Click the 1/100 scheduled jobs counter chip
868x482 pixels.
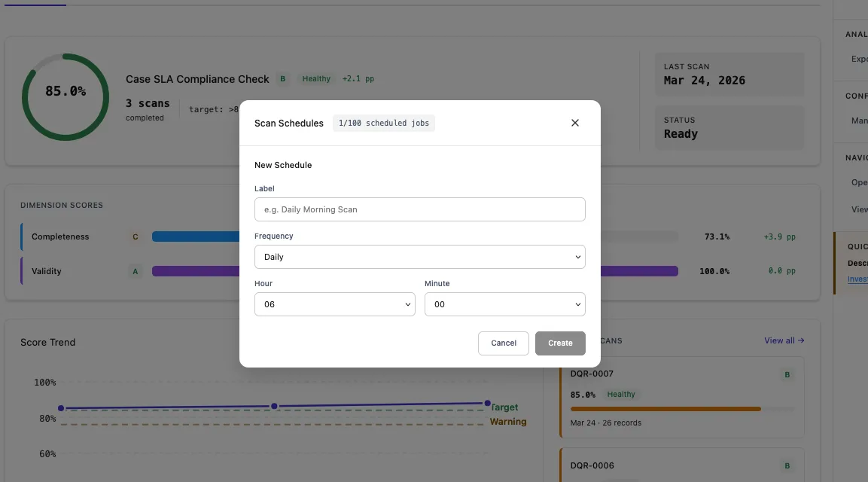point(383,123)
